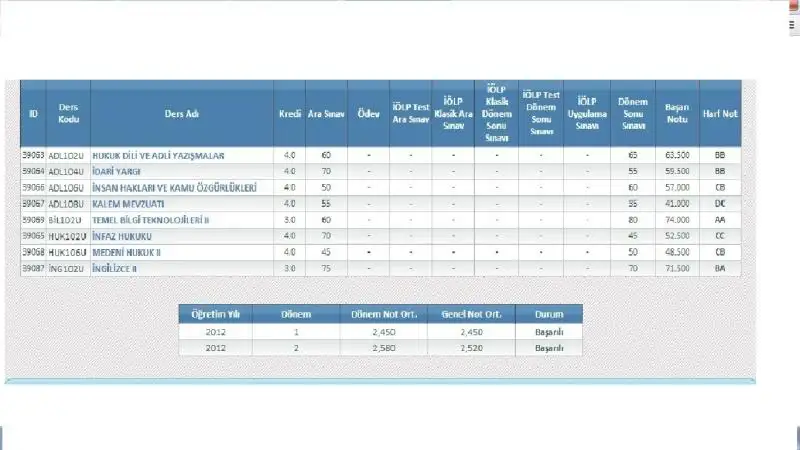Click the Dönem Sonu Sınavı column header

tap(632, 114)
